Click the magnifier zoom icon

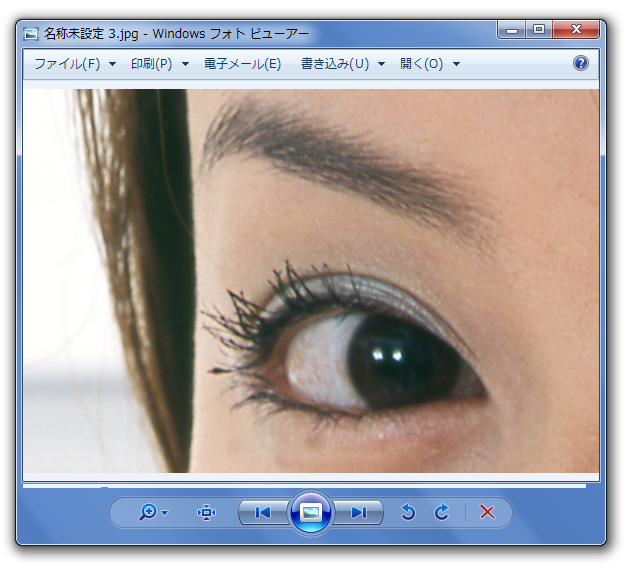tap(147, 513)
